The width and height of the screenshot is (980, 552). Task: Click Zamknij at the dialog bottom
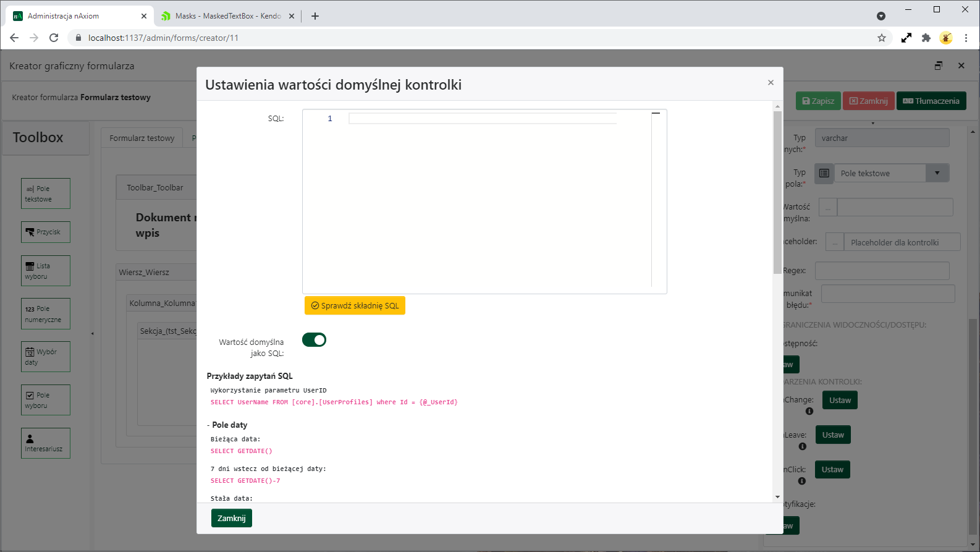[x=231, y=518]
